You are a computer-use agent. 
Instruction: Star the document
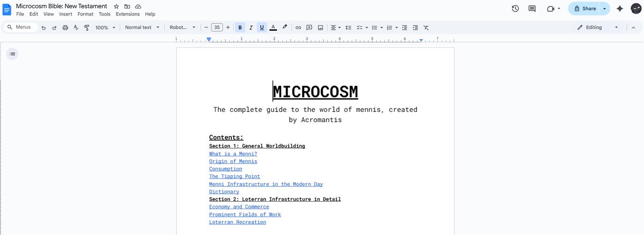pyautogui.click(x=116, y=6)
